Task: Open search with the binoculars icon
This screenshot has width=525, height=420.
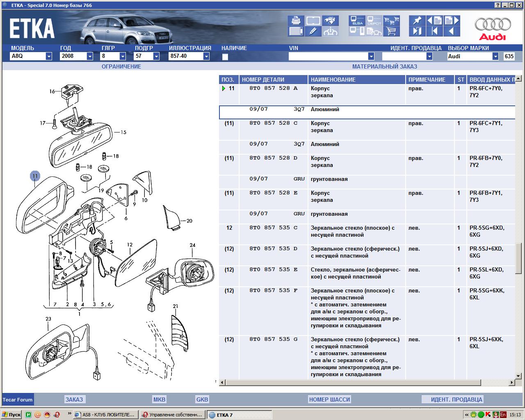Action: coord(330,21)
